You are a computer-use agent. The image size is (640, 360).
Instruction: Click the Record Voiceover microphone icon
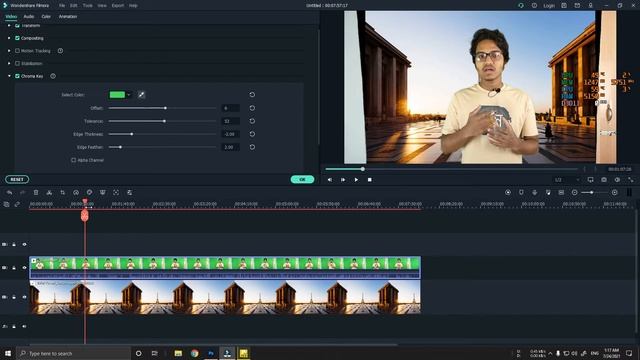[535, 192]
